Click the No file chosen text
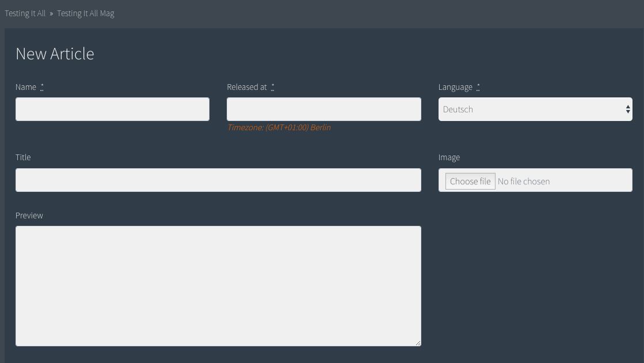This screenshot has width=644, height=363. [524, 181]
